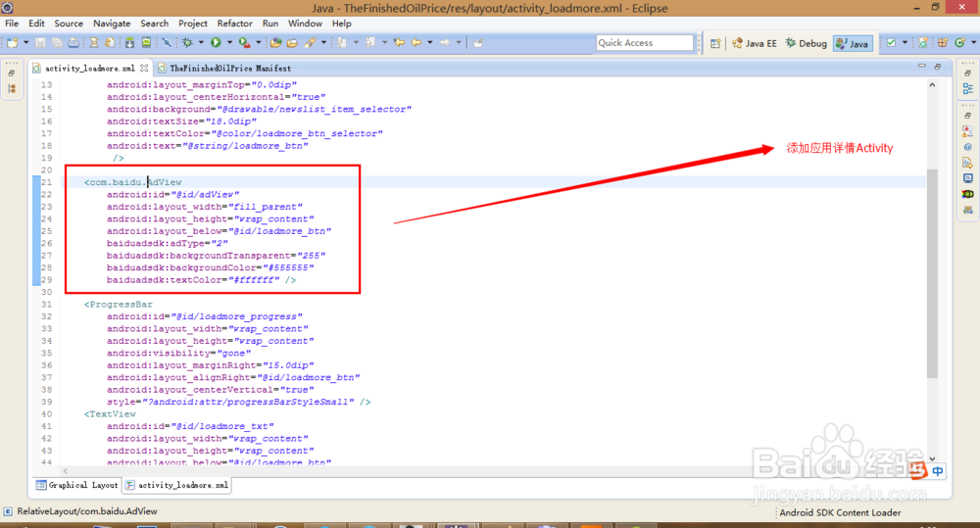Click the Save All toolbar icon
Viewport: 980px width, 528px height.
[x=57, y=42]
